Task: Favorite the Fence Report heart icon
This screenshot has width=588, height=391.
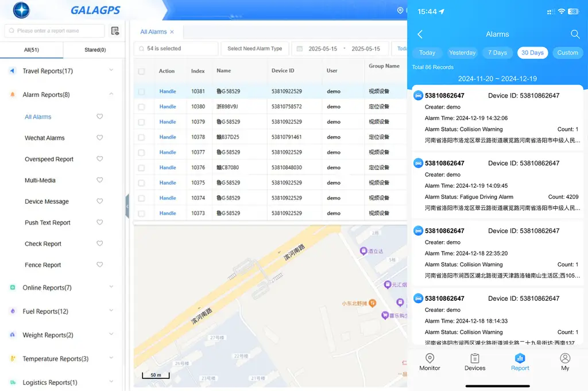Action: pyautogui.click(x=99, y=264)
